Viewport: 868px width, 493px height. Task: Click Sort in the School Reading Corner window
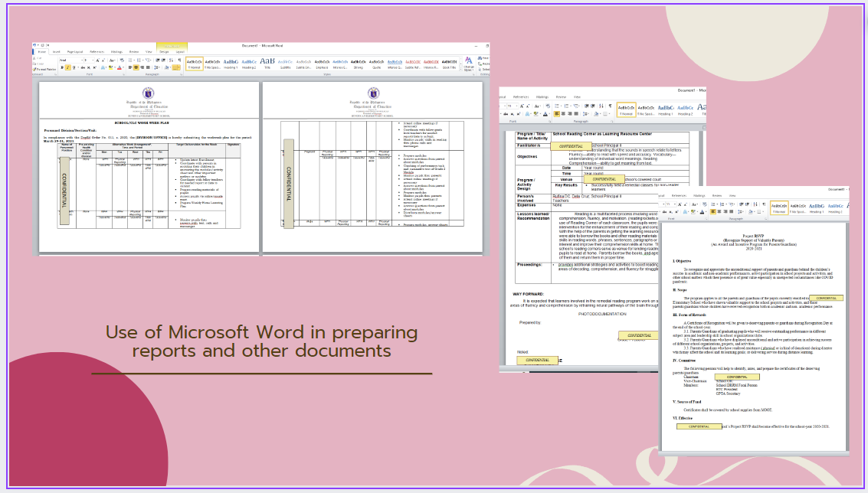(601, 106)
